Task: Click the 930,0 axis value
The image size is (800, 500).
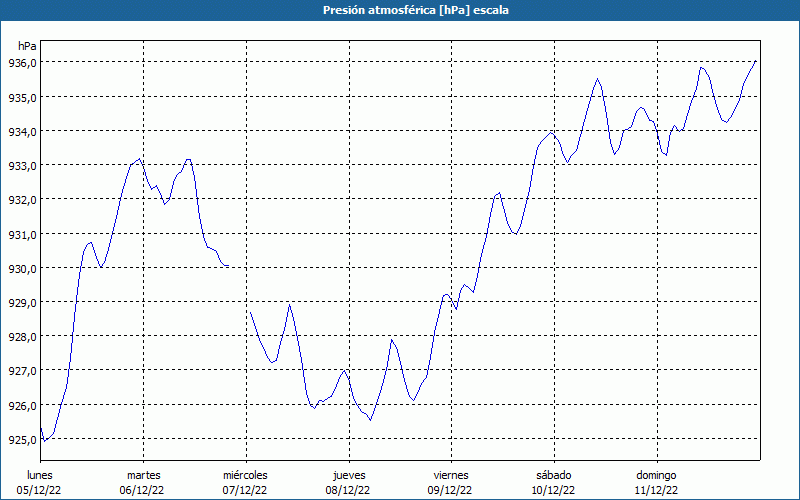Action: pyautogui.click(x=22, y=268)
